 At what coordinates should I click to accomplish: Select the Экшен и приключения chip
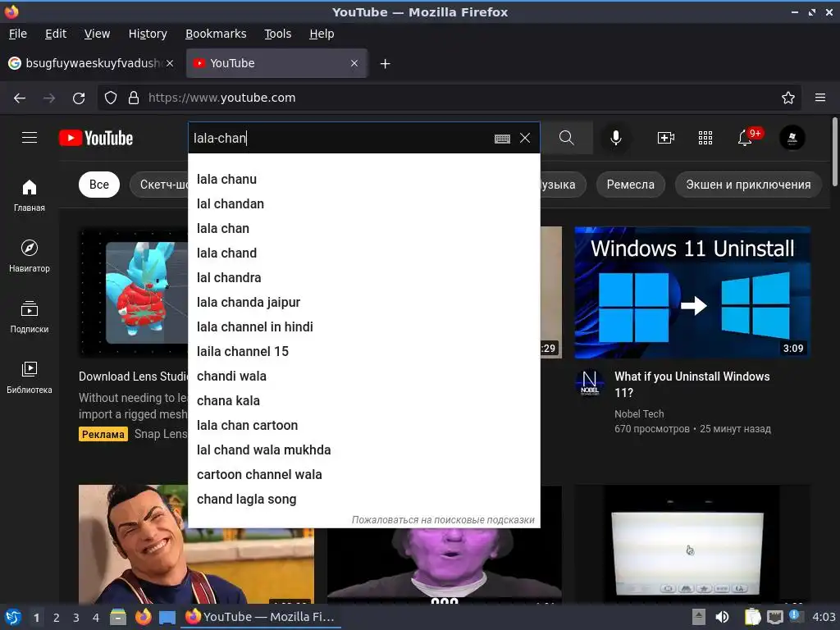coord(748,185)
